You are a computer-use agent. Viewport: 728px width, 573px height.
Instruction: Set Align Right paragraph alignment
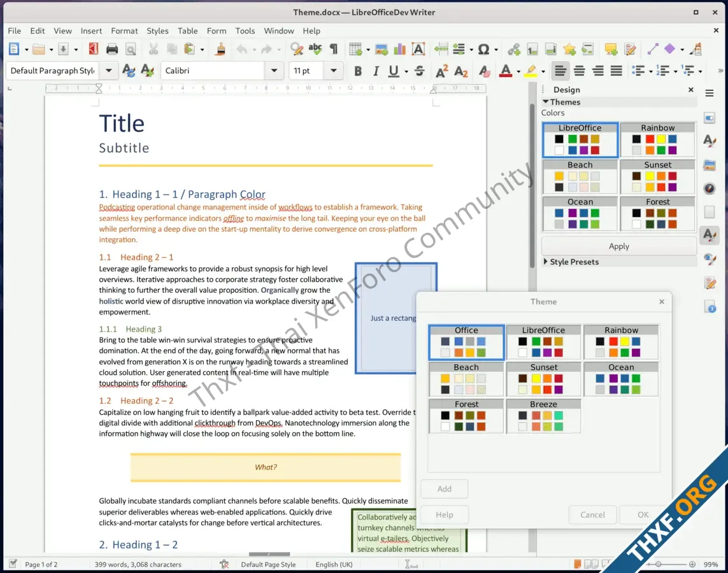[598, 71]
